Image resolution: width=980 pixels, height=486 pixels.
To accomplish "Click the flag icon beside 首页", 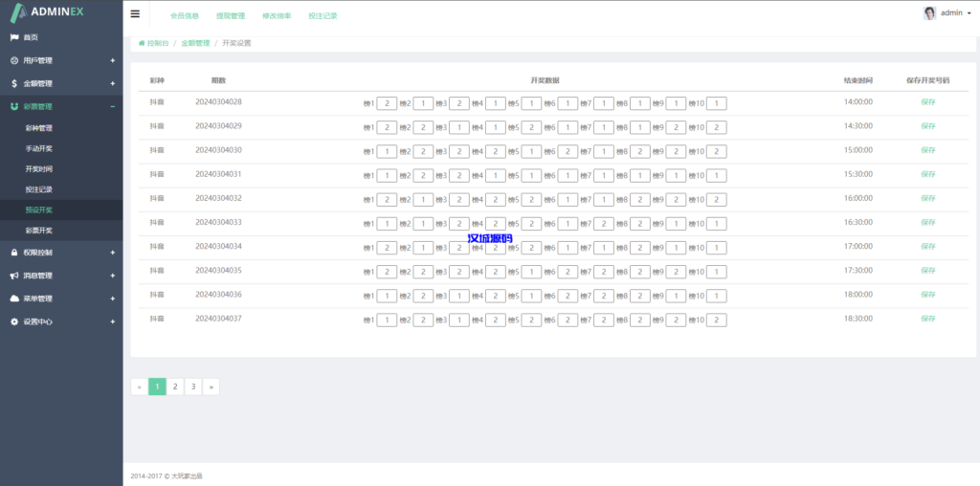I will pyautogui.click(x=14, y=37).
